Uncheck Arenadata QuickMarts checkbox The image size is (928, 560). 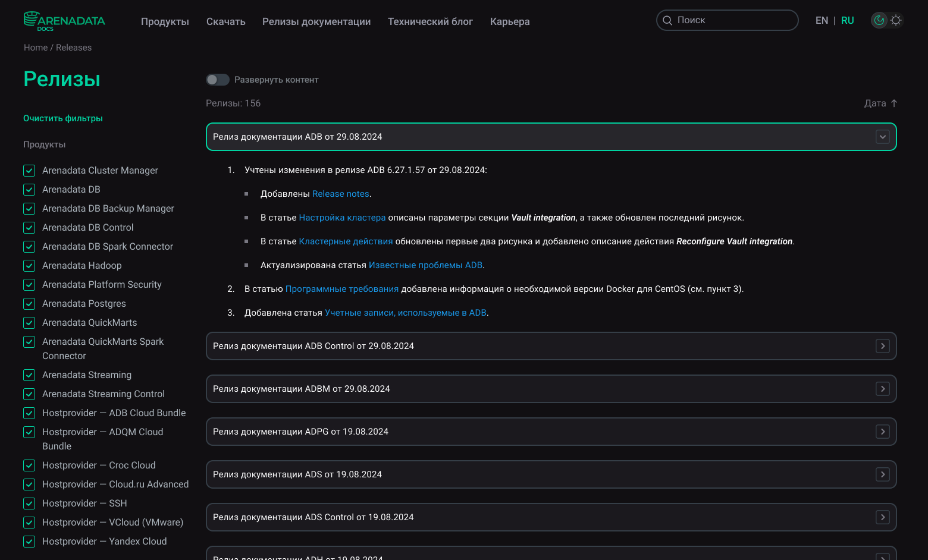click(x=29, y=323)
